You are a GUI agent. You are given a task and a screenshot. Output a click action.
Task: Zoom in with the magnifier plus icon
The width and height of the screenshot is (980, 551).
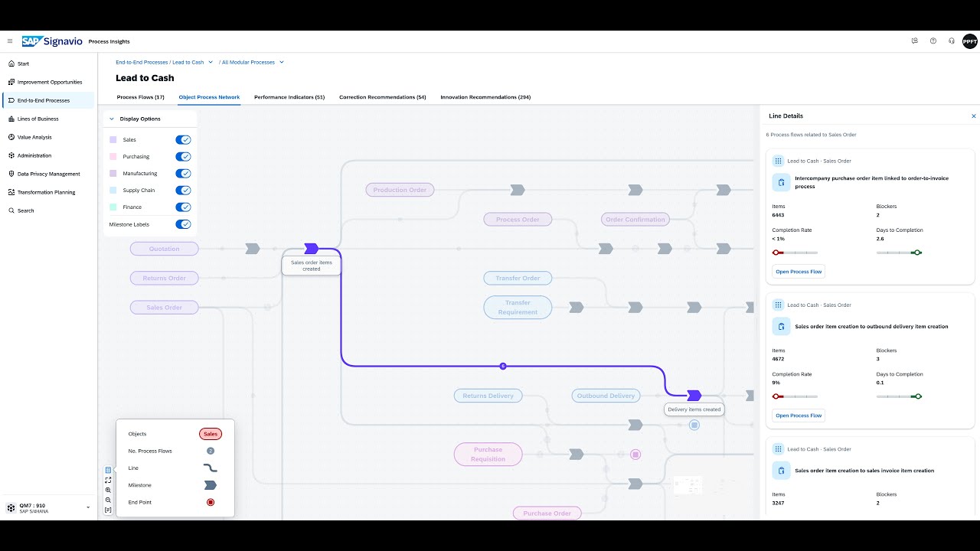108,490
